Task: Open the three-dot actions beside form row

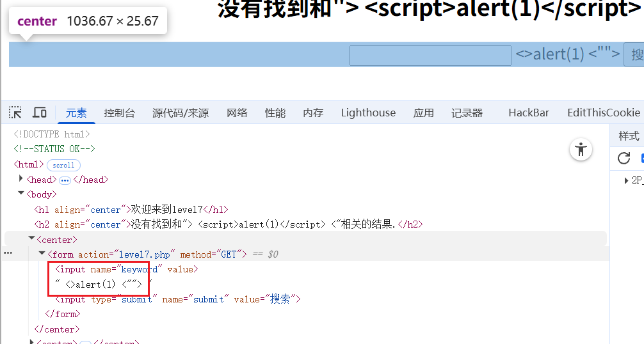Action: [8, 253]
